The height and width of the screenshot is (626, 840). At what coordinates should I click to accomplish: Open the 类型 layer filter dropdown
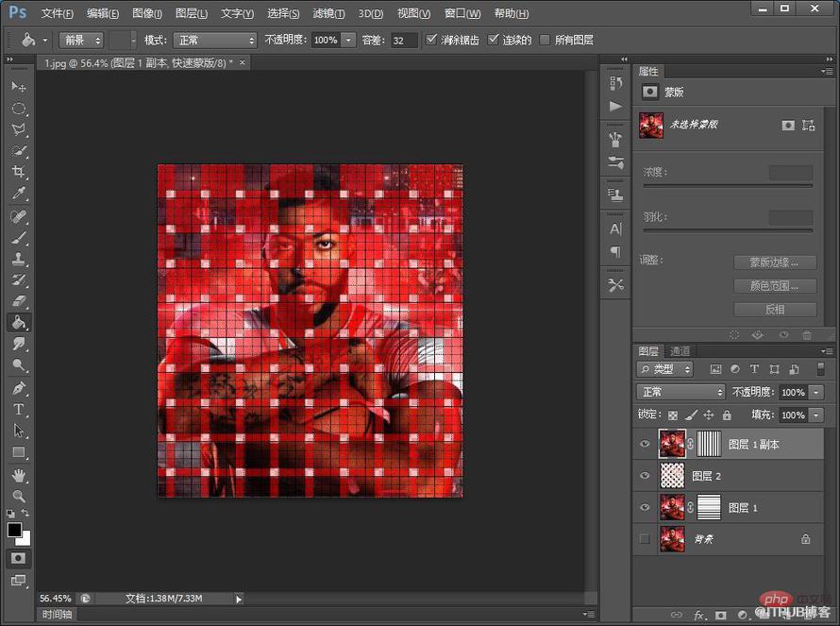click(664, 369)
